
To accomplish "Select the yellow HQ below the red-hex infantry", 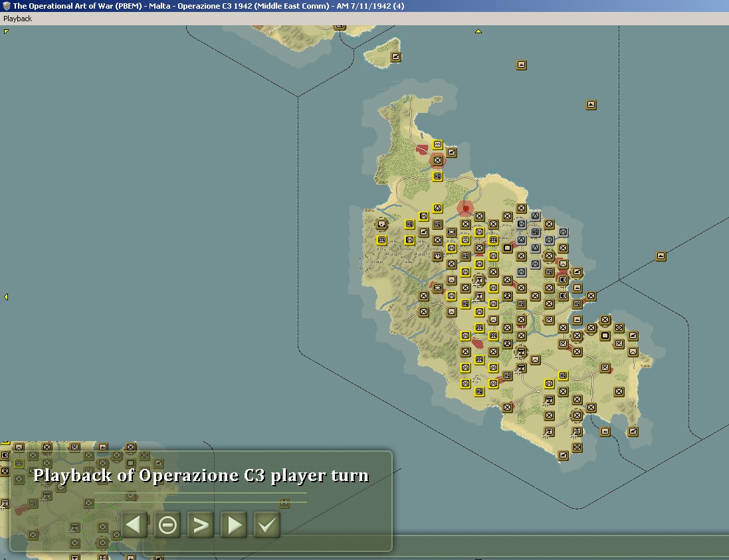I will (x=437, y=176).
